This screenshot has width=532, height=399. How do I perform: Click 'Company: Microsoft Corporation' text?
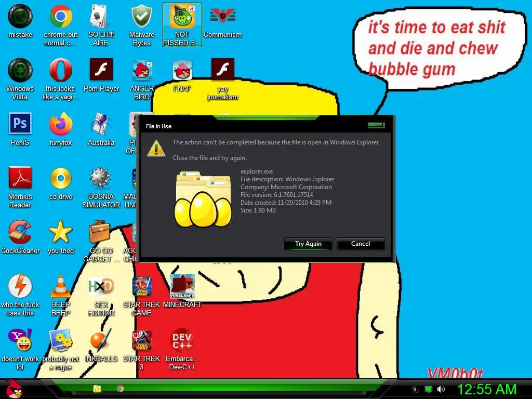(x=286, y=187)
